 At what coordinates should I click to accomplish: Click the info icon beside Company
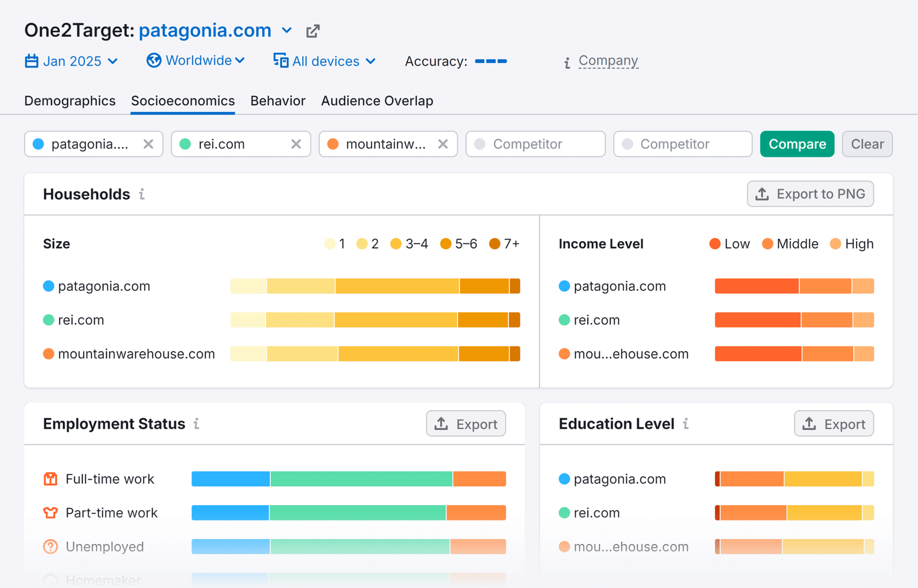(567, 63)
